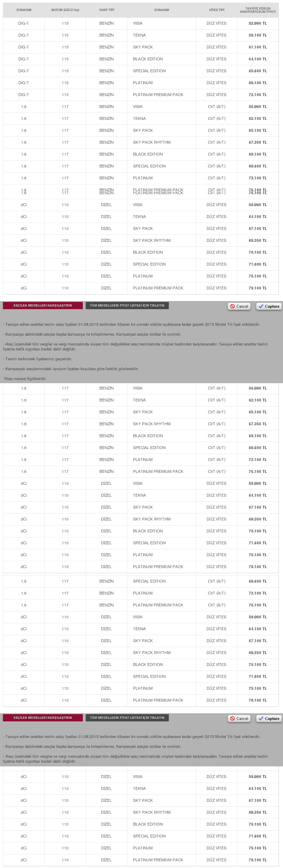This screenshot has height=868, width=283.
Task: Click the upper Capture button with blue checkmark
Action: tap(269, 306)
